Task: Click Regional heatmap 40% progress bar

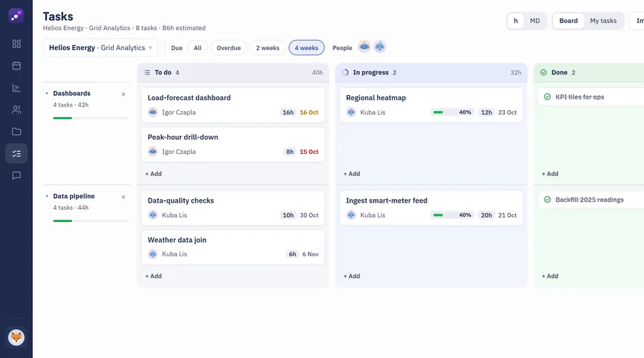Action: tap(453, 112)
